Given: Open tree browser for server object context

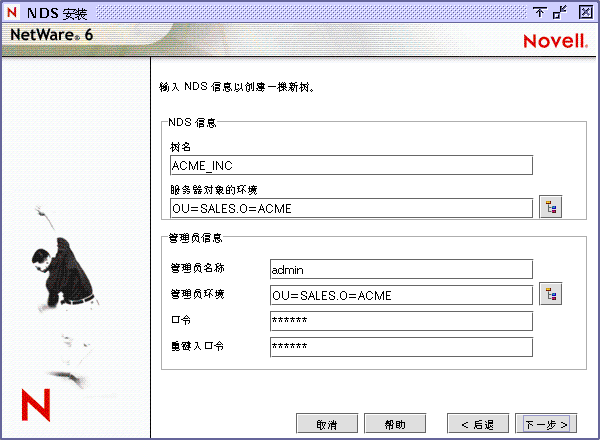Looking at the screenshot, I should [x=550, y=207].
